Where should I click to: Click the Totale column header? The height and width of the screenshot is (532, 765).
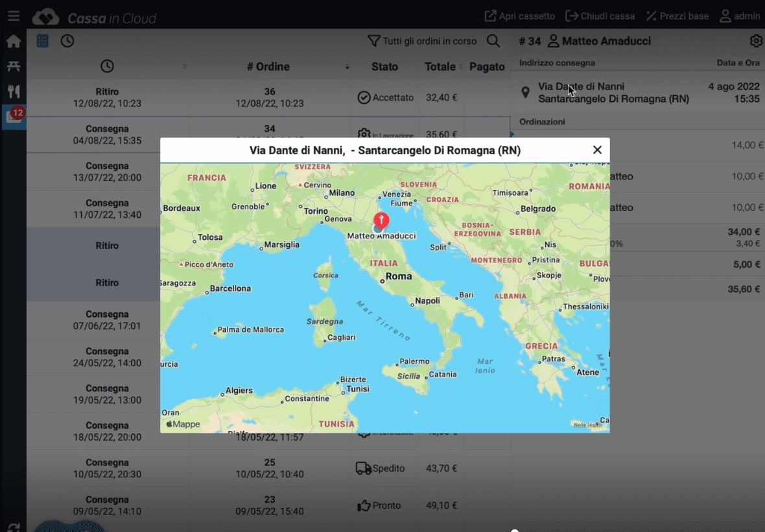pyautogui.click(x=440, y=67)
